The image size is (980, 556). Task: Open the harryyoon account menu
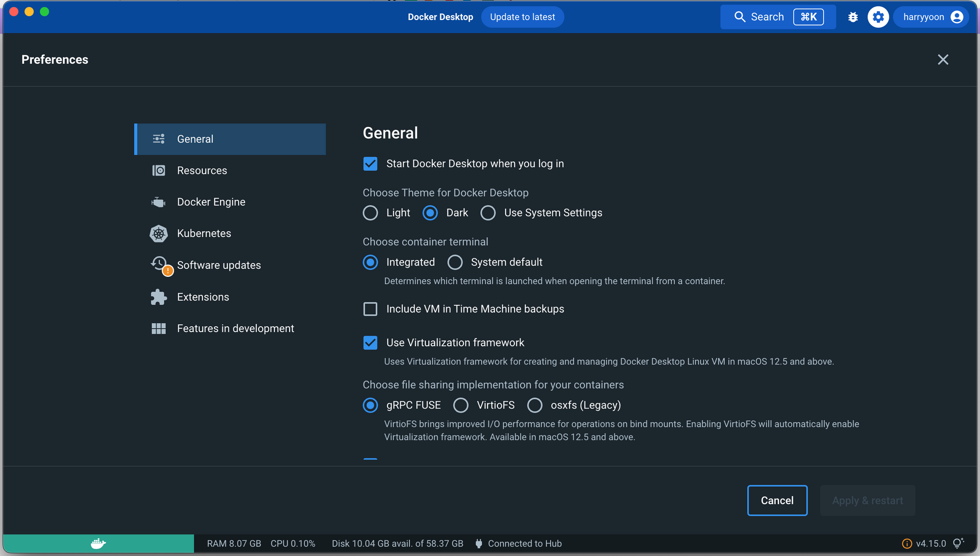click(x=931, y=17)
